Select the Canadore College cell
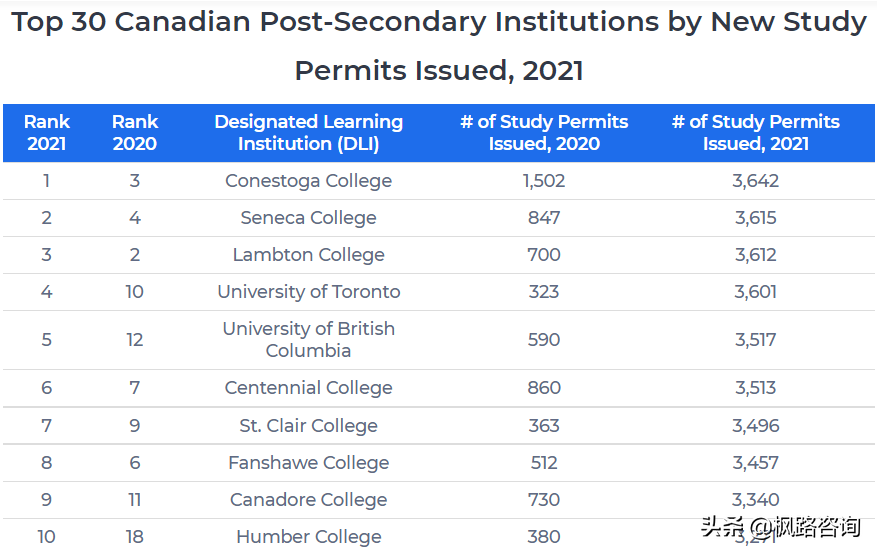 tap(308, 500)
